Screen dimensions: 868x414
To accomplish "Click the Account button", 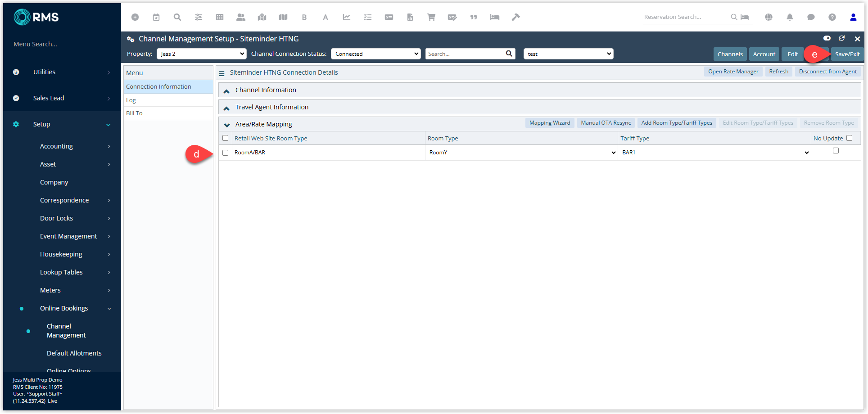I will (x=764, y=54).
